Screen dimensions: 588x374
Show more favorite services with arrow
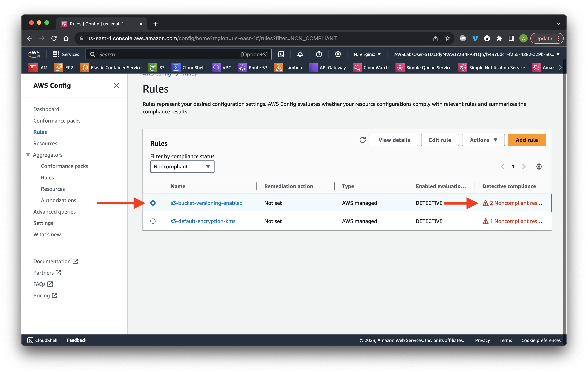coord(560,68)
